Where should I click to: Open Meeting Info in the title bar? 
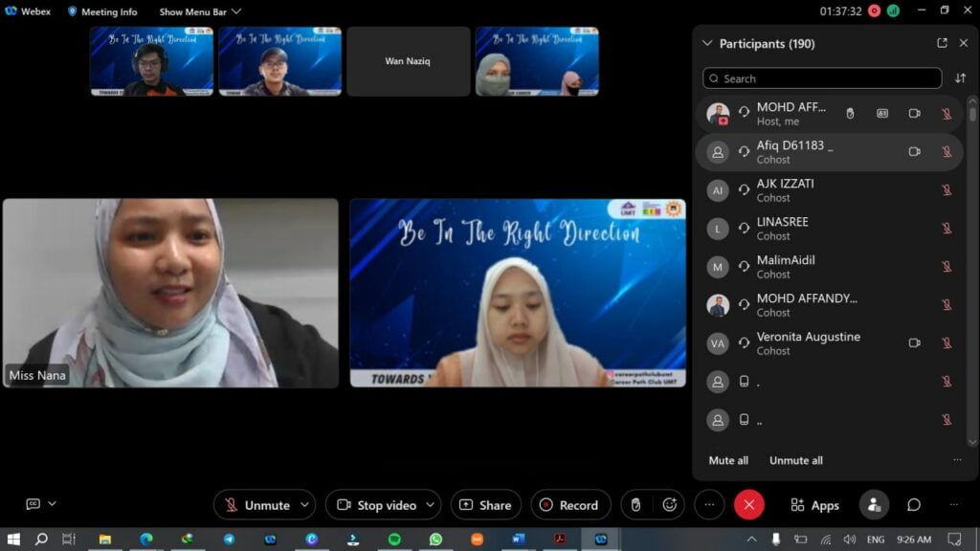pos(102,11)
